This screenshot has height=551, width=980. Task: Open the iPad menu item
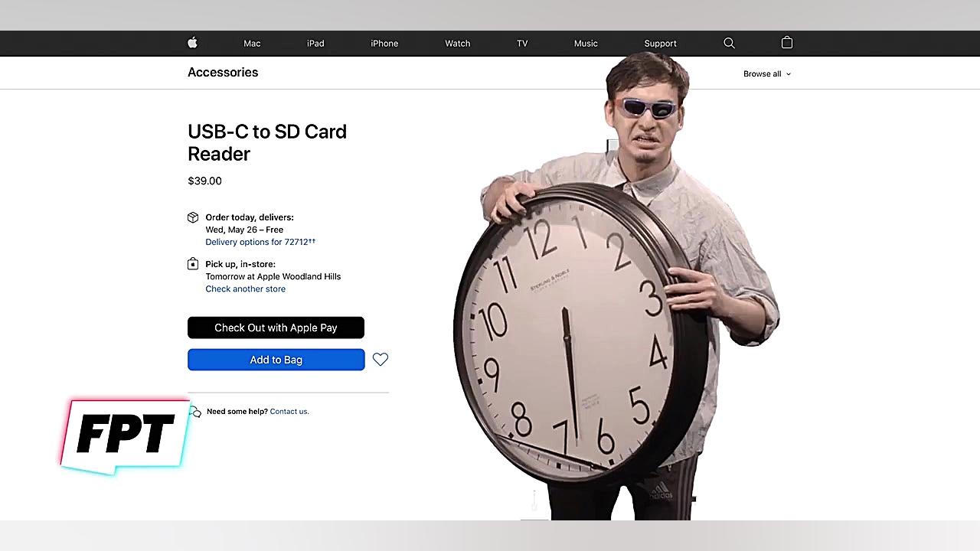[315, 44]
